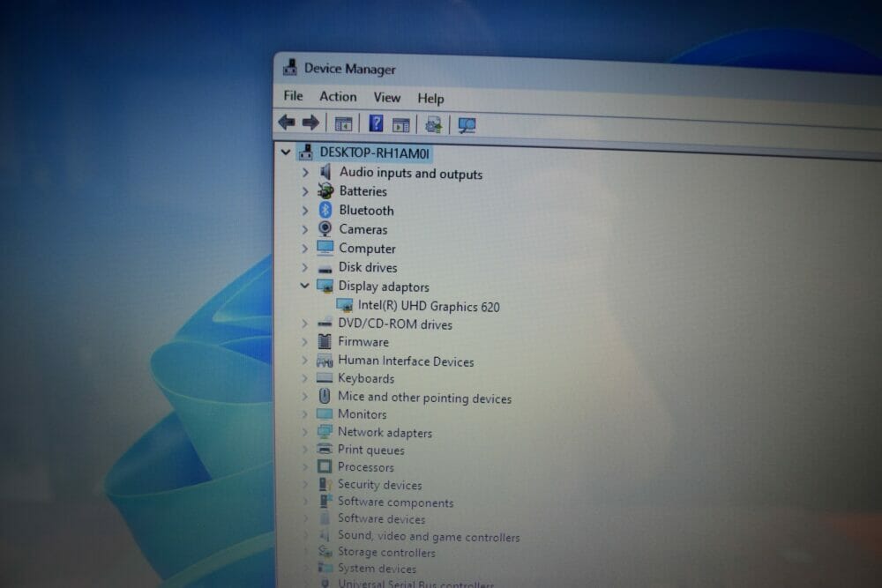Select the Print queues label
Image resolution: width=882 pixels, height=588 pixels.
click(370, 450)
